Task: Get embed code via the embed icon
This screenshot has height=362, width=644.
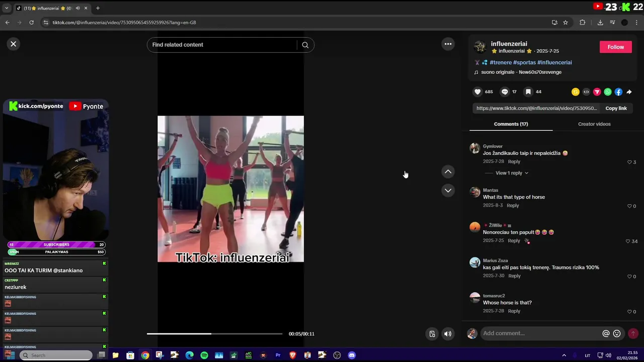Action: (586, 92)
